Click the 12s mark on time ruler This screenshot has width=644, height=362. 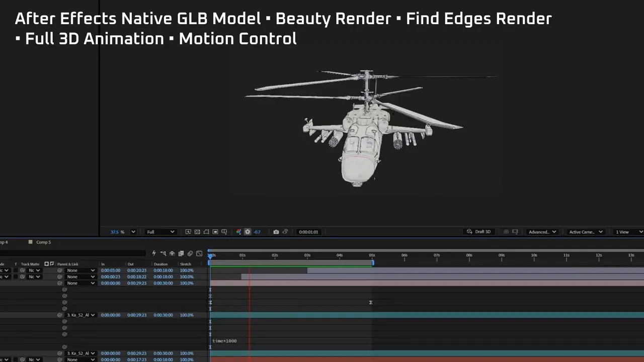[599, 255]
